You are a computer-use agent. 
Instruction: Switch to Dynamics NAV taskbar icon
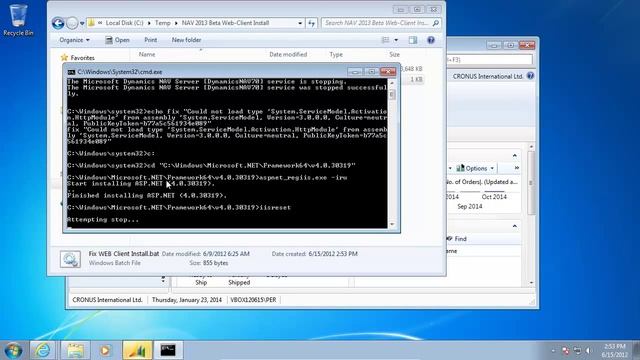137,350
